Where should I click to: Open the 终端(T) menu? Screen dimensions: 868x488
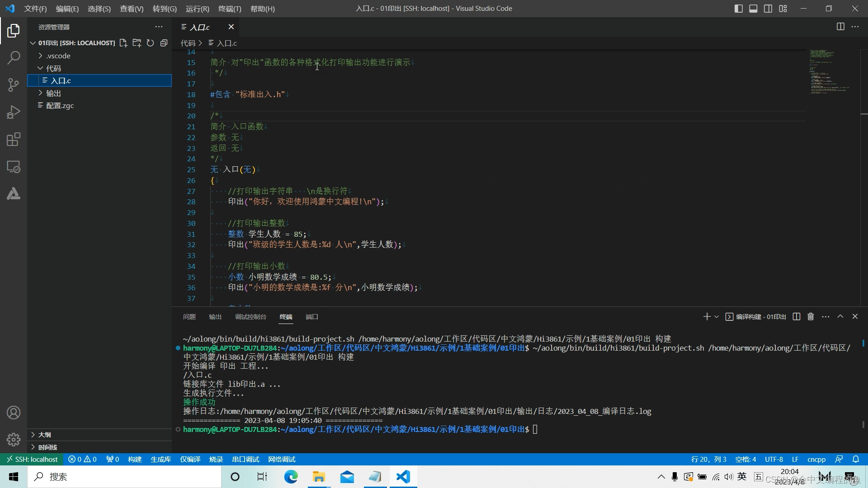pos(230,9)
